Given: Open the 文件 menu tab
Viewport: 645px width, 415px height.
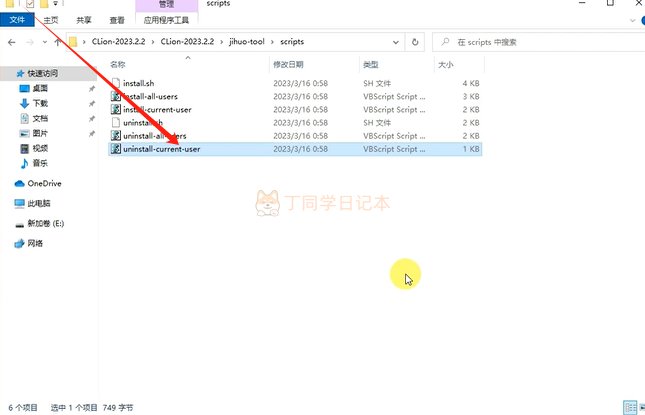Looking at the screenshot, I should tap(17, 20).
